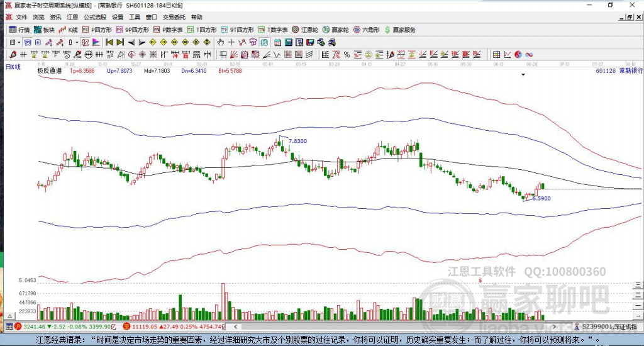Open the 帮助 menu
This screenshot has width=644, height=346.
[197, 17]
